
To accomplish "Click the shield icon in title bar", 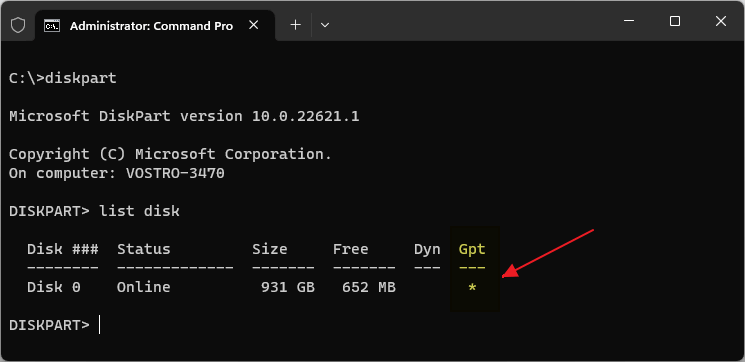I will pos(18,25).
